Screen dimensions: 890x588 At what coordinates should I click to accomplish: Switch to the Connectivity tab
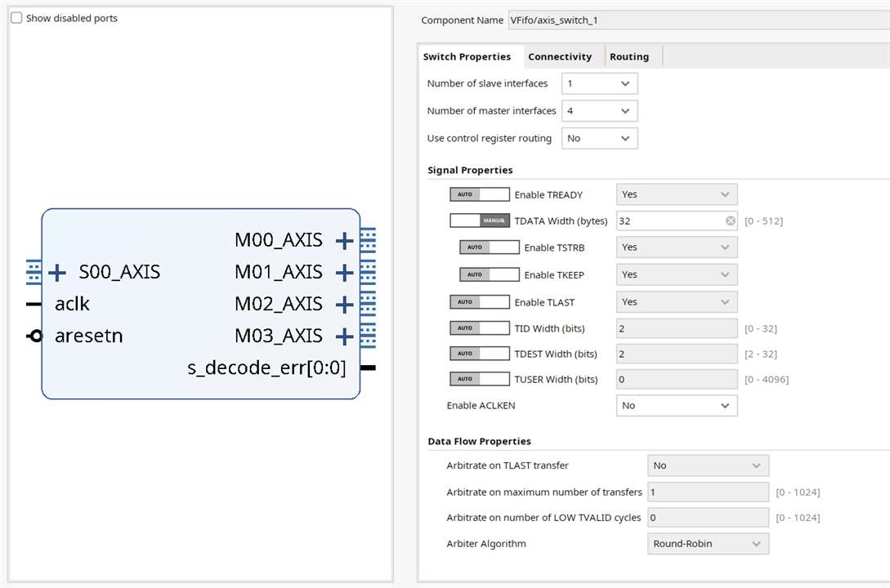560,56
